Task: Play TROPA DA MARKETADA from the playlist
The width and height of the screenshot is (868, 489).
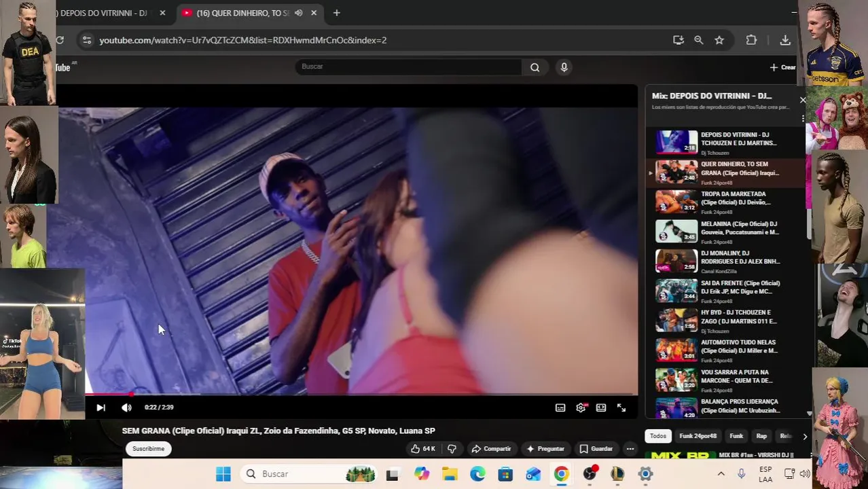Action: (x=726, y=202)
